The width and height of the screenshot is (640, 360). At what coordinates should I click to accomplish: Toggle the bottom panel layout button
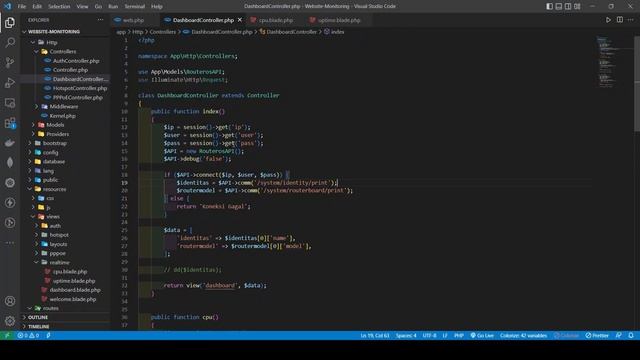(559, 6)
